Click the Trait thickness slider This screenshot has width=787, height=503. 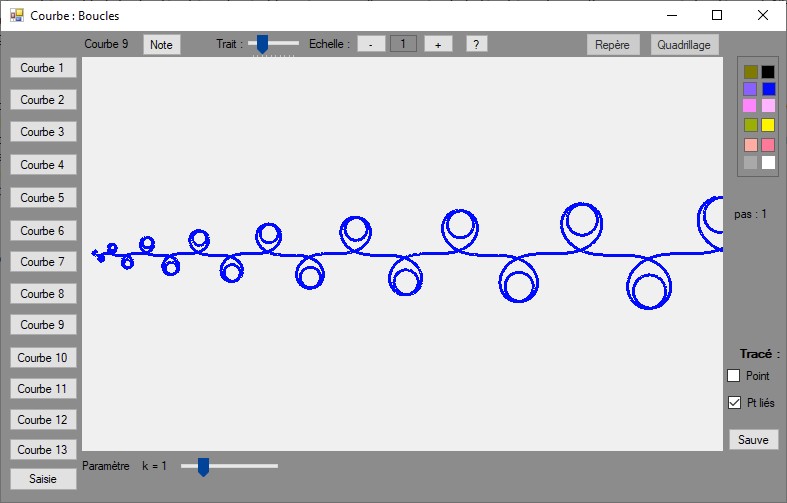262,43
